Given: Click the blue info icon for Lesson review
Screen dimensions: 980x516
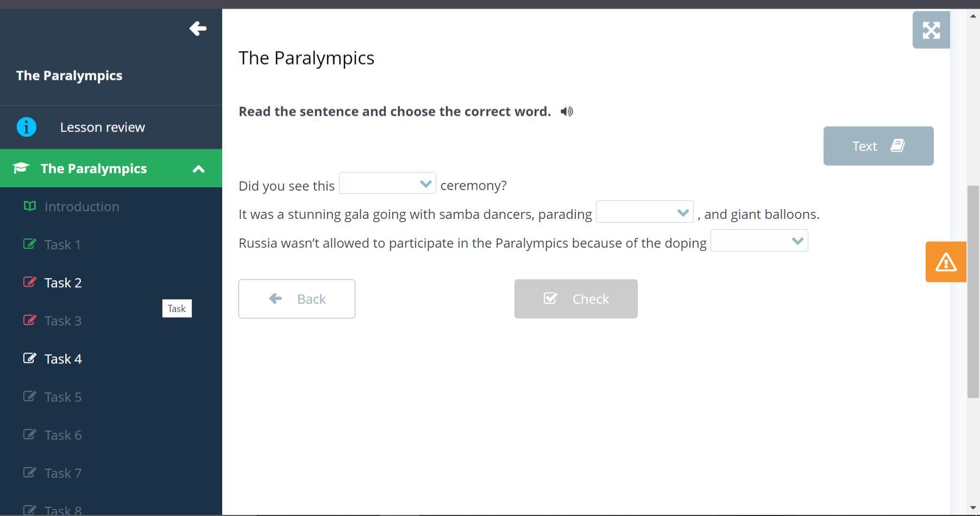Looking at the screenshot, I should [x=27, y=127].
